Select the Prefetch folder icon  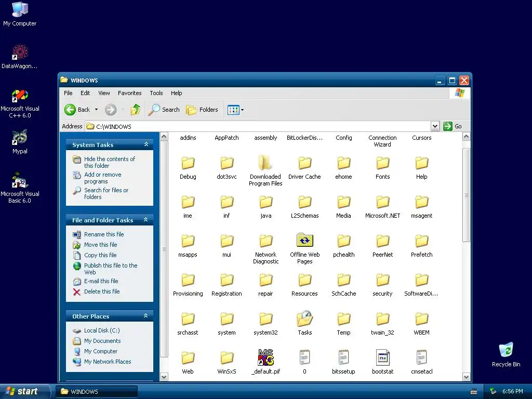pos(422,241)
